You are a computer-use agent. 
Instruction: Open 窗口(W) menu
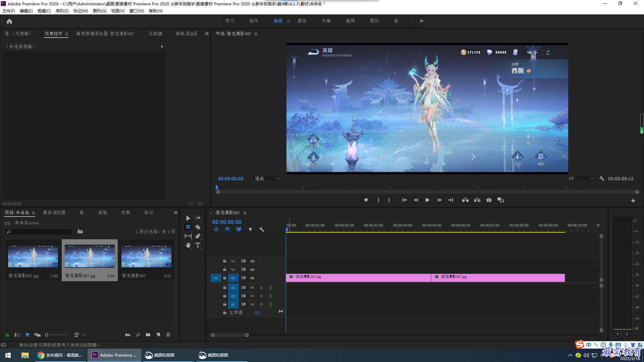click(x=137, y=11)
